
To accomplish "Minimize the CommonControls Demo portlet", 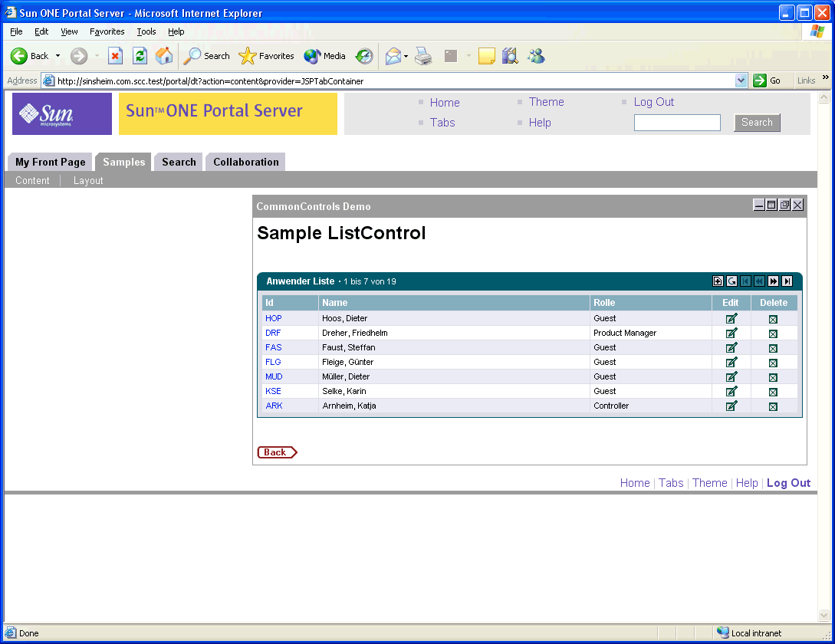I will 759,205.
